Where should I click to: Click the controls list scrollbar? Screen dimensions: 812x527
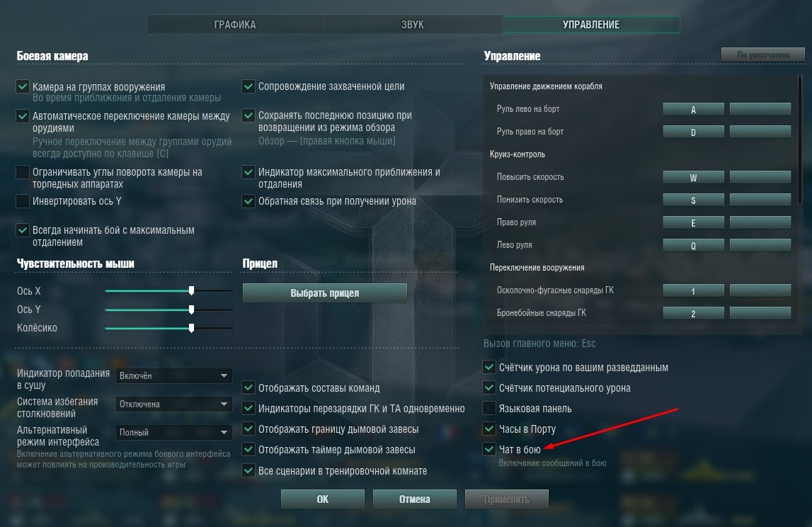tap(800, 140)
